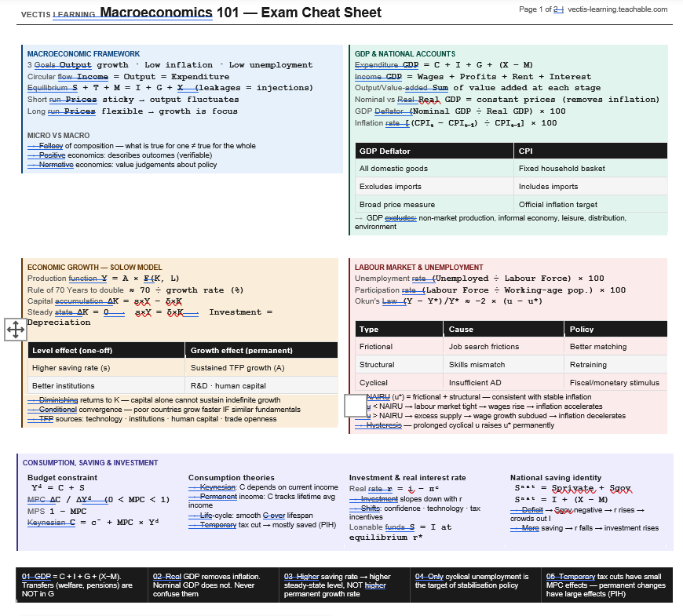Click the 'Growth effect (permanent)' header cell
This screenshot has width=683, height=616.
point(261,351)
